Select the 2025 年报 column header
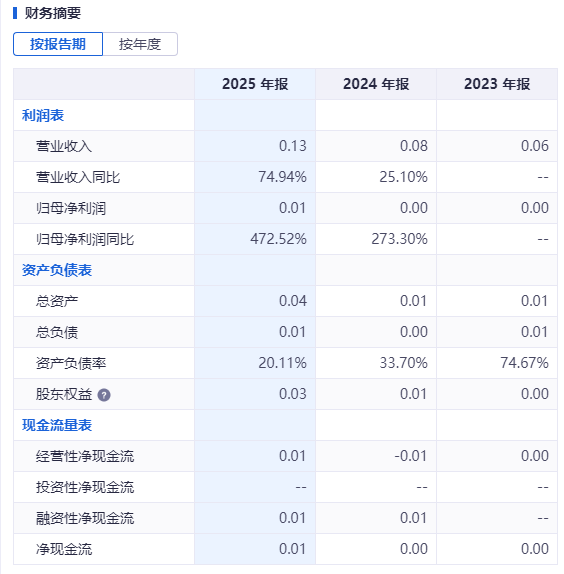Screen dimensions: 564x574 [255, 84]
